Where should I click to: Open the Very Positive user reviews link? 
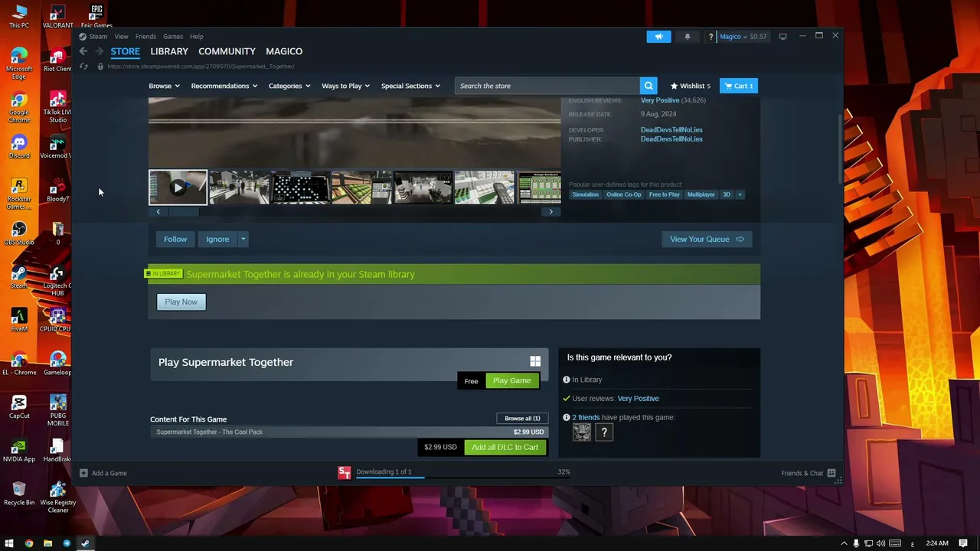point(638,399)
